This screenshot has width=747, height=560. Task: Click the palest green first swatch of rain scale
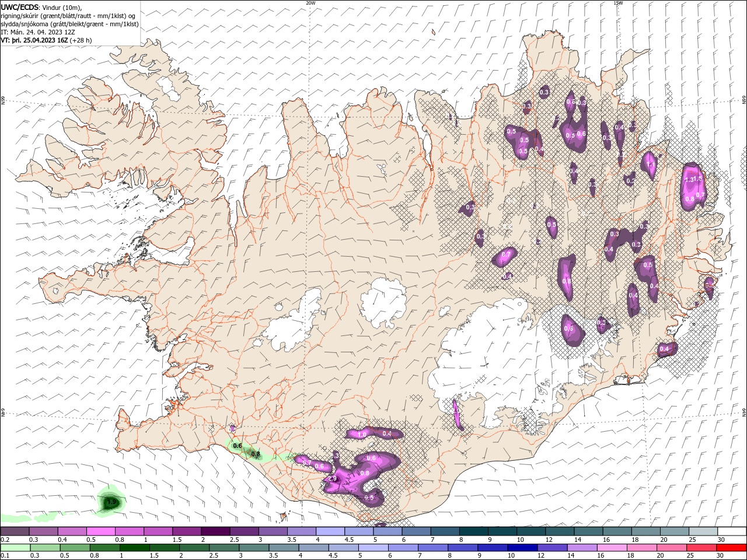click(15, 547)
